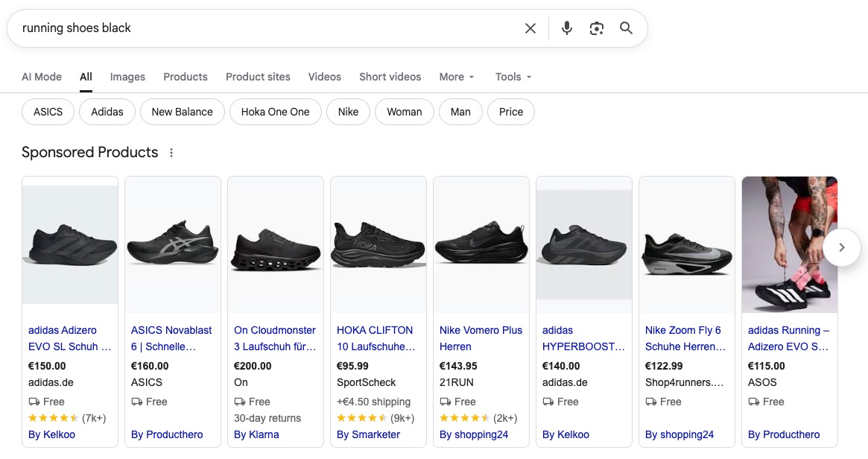Click 'By shopping24' under the Nike Vomero card
Image resolution: width=868 pixels, height=459 pixels.
pos(474,434)
